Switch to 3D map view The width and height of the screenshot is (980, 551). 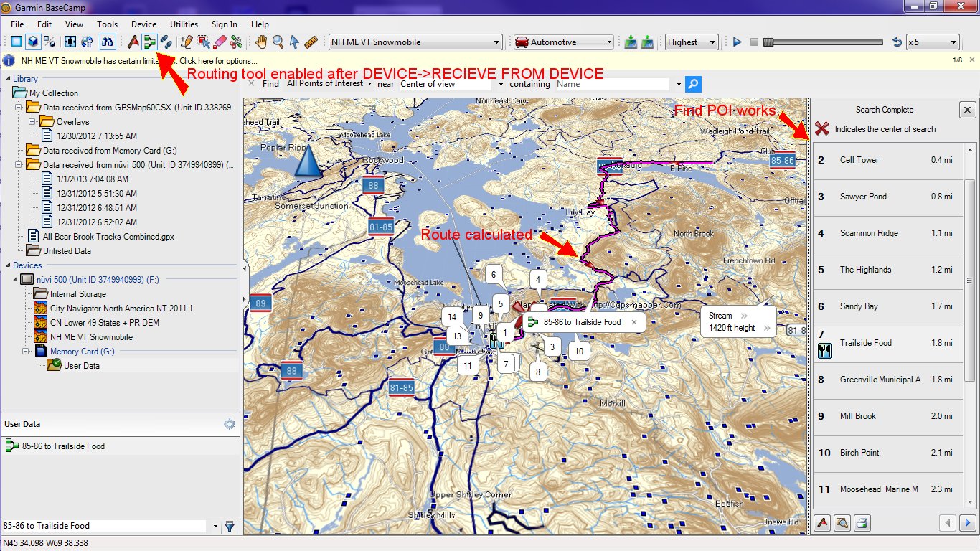32,42
